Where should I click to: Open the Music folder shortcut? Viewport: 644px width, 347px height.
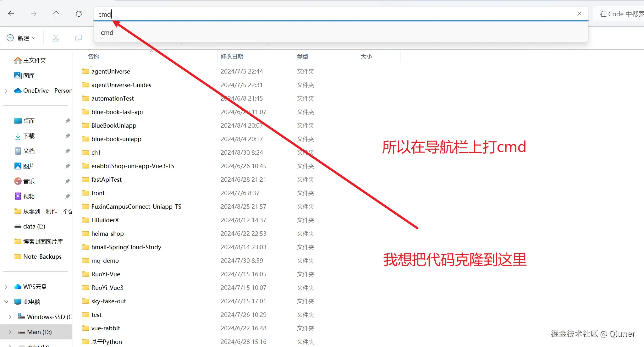(29, 181)
